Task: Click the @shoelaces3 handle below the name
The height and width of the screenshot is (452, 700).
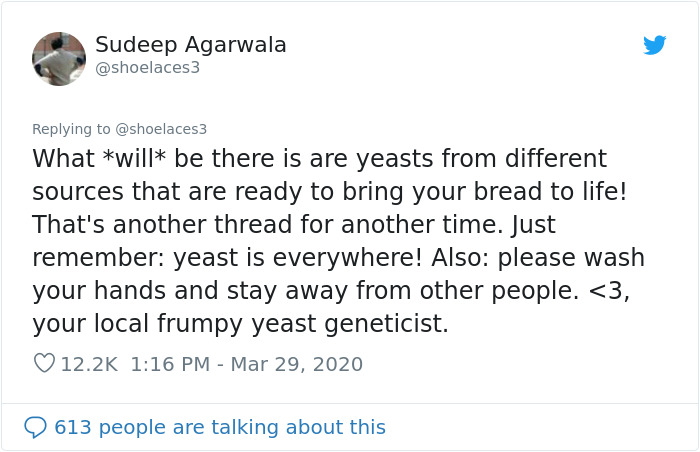Action: pyautogui.click(x=148, y=68)
